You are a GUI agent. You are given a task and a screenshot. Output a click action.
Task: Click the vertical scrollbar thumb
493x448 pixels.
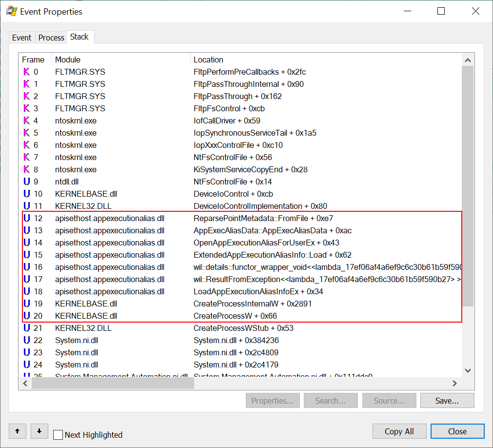coord(468,186)
